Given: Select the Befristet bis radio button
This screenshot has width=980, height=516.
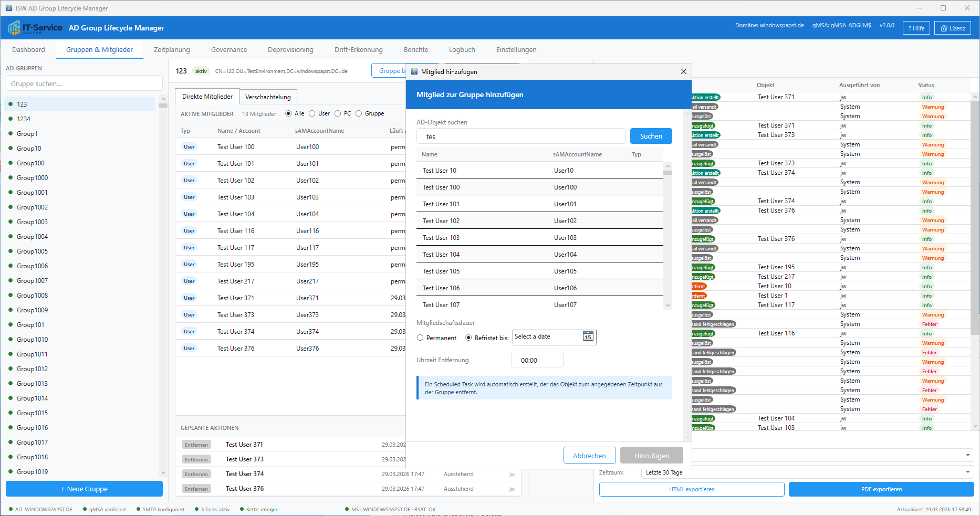Looking at the screenshot, I should [x=468, y=338].
